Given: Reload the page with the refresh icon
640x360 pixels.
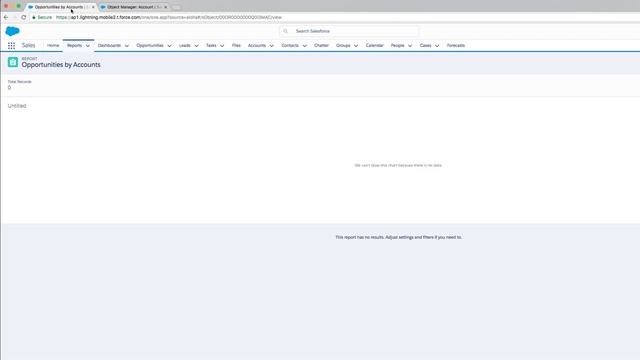Looking at the screenshot, I should coord(24,17).
